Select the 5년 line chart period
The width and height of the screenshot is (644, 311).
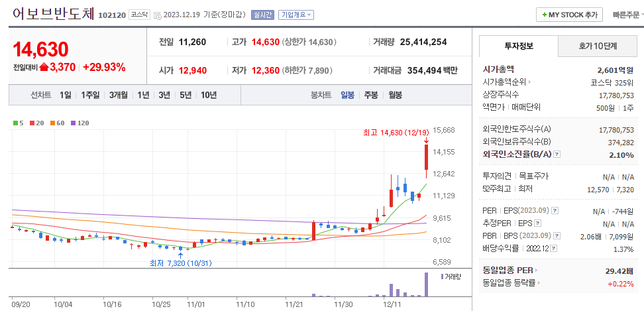point(186,95)
